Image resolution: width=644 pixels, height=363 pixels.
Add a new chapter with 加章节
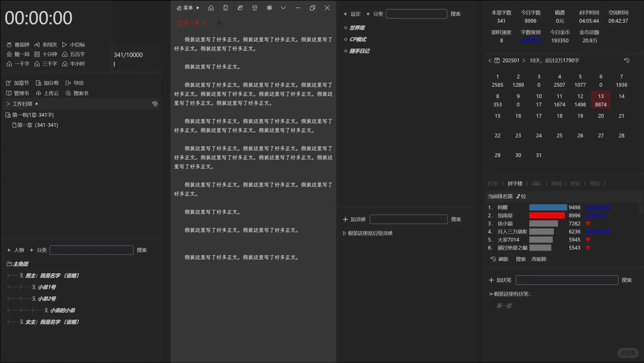click(17, 83)
